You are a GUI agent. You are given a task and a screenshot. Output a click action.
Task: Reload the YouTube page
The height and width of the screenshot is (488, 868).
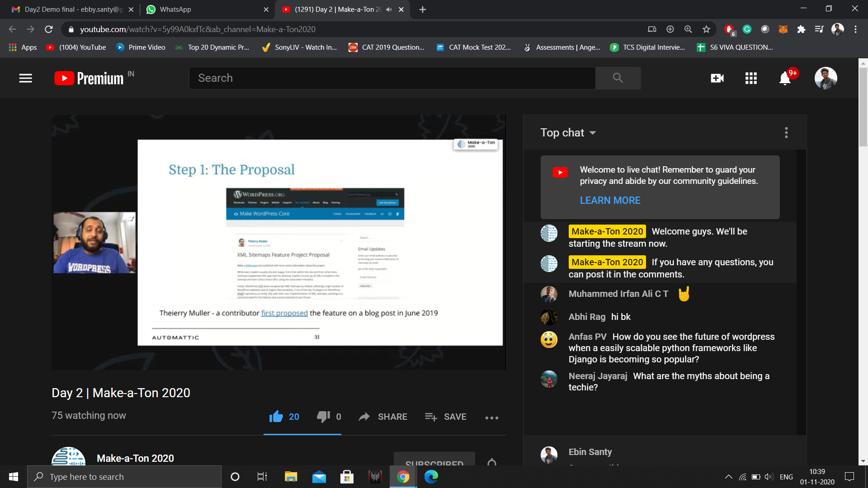(x=49, y=29)
